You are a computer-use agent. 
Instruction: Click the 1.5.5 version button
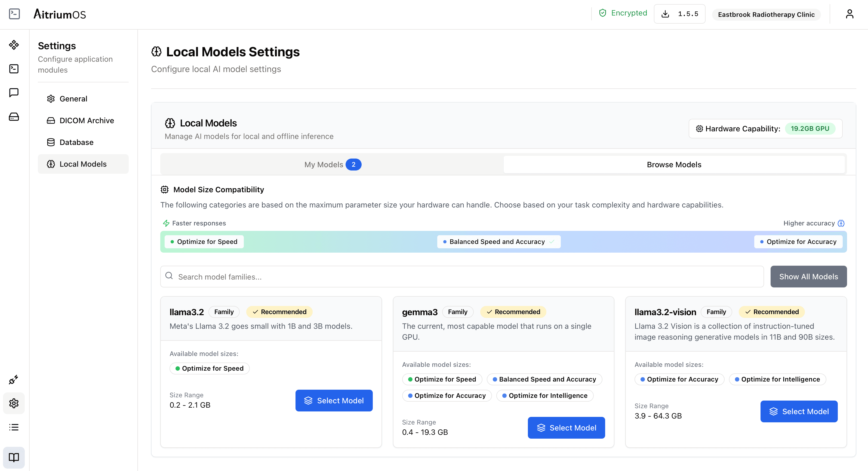679,14
